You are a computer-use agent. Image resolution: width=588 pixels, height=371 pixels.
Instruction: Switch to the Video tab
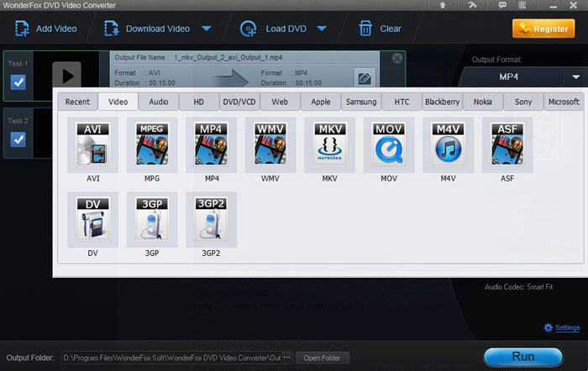click(118, 102)
